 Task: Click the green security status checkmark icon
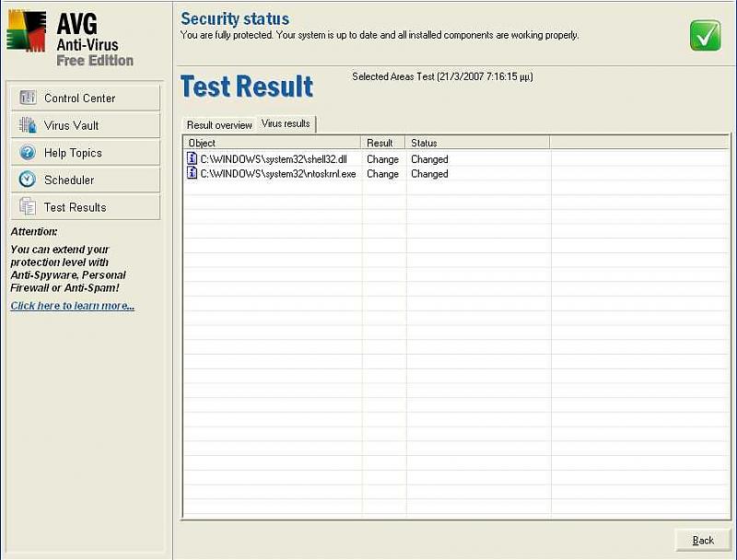pyautogui.click(x=705, y=36)
